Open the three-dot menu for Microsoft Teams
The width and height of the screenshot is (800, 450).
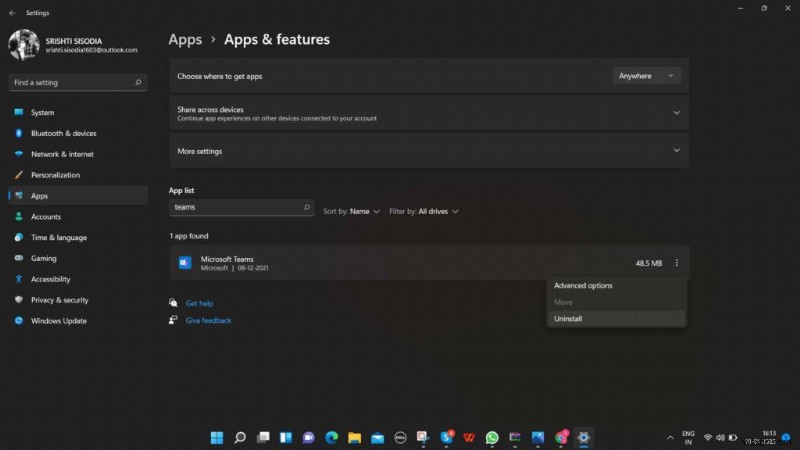click(x=677, y=263)
